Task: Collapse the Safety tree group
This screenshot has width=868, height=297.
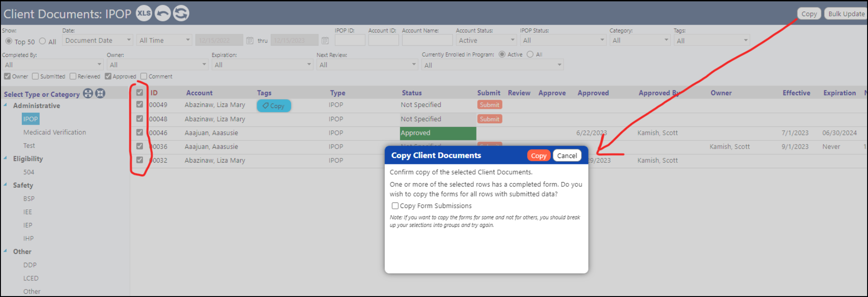Action: pos(6,184)
